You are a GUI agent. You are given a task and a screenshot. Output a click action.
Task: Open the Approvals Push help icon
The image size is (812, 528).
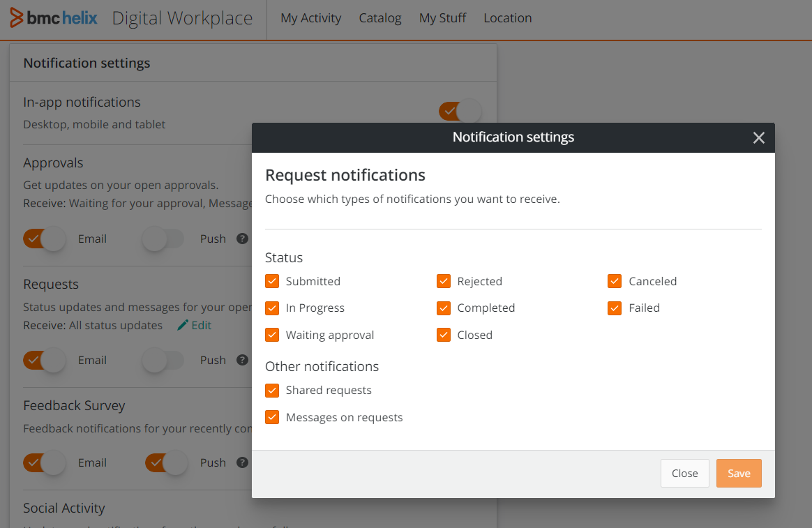[x=242, y=239]
